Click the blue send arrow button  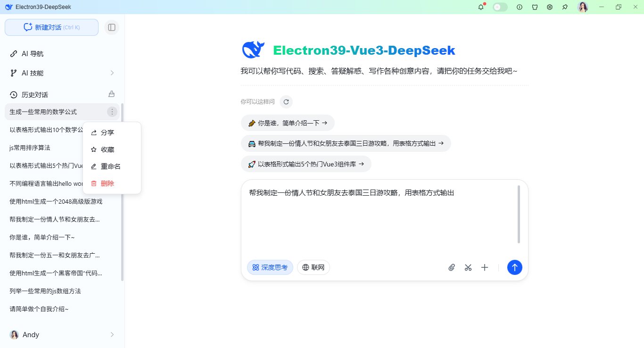click(515, 267)
